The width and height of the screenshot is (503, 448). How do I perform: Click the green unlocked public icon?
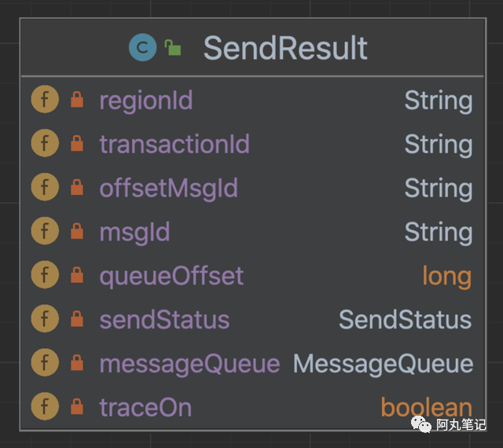coord(173,49)
